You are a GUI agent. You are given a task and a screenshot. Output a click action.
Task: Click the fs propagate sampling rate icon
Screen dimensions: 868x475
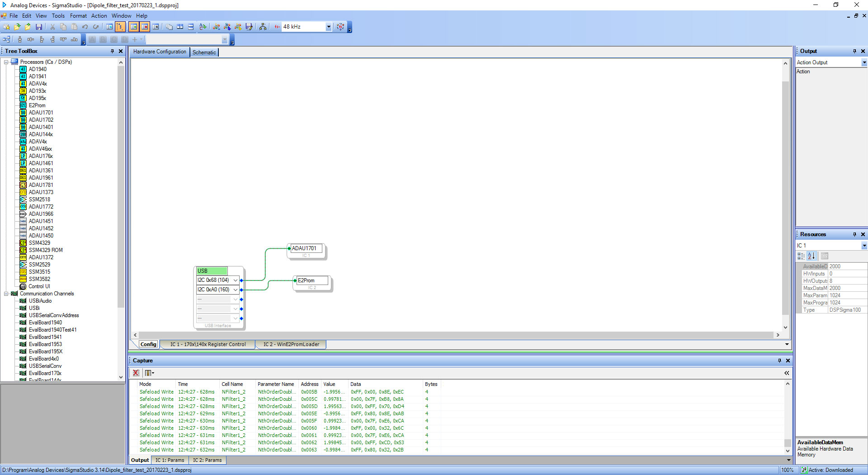340,27
